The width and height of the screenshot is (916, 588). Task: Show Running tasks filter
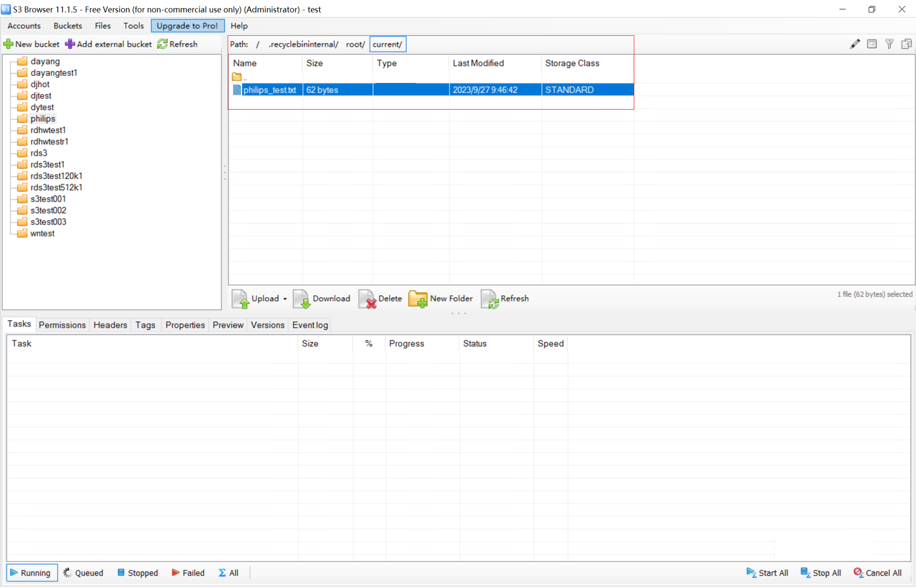(x=31, y=573)
